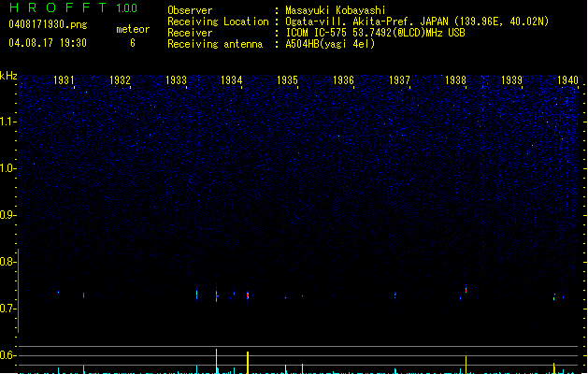Image resolution: width=588 pixels, height=374 pixels.
Task: Click the HROFFT 1.0.0 title text
Action: (x=73, y=7)
